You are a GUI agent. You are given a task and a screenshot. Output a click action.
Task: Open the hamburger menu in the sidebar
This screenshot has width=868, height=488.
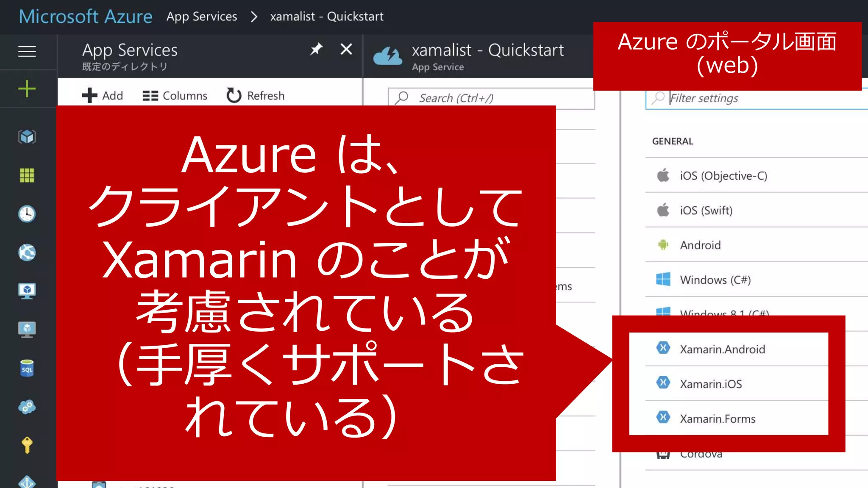click(27, 52)
